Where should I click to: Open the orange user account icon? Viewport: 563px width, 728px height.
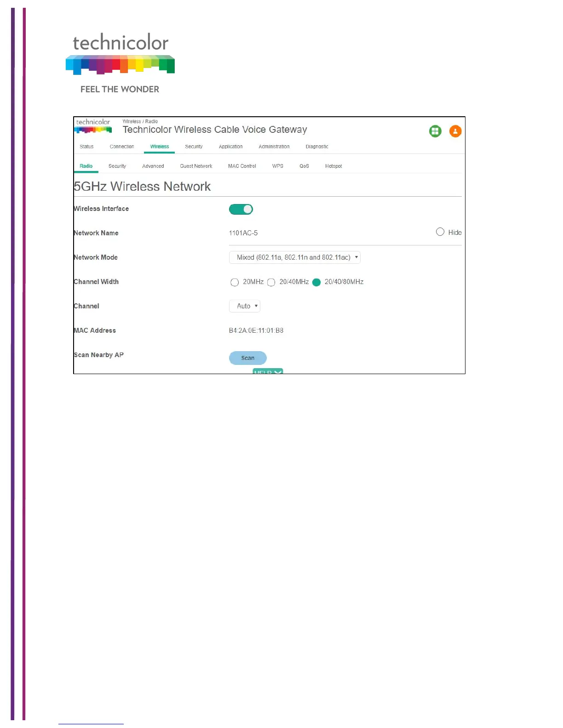click(x=455, y=131)
